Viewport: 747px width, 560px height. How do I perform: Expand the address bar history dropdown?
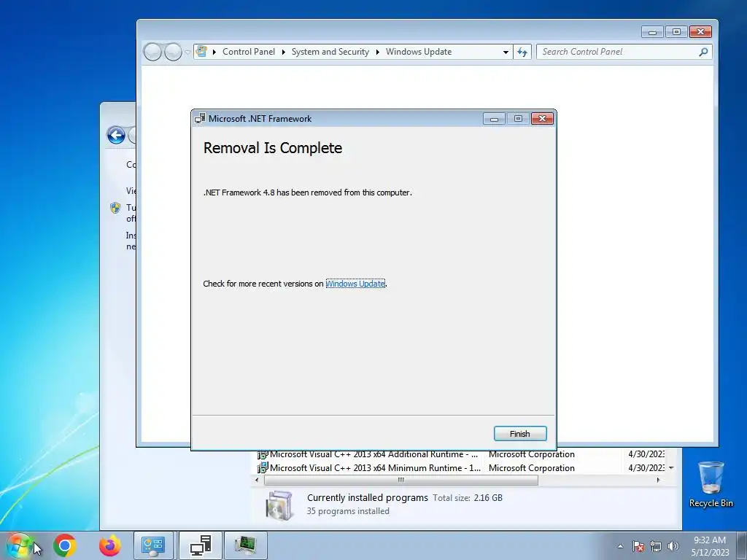click(506, 52)
